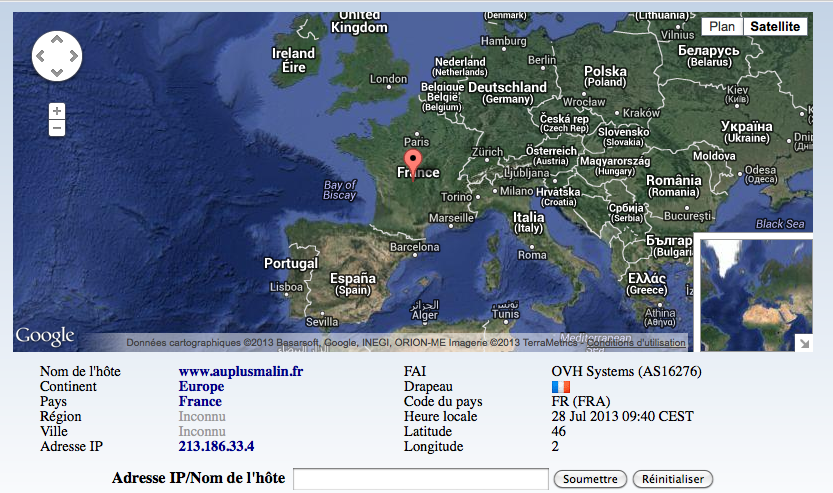The width and height of the screenshot is (833, 493).
Task: Open the Conditions d'utilisation link
Action: [x=636, y=343]
